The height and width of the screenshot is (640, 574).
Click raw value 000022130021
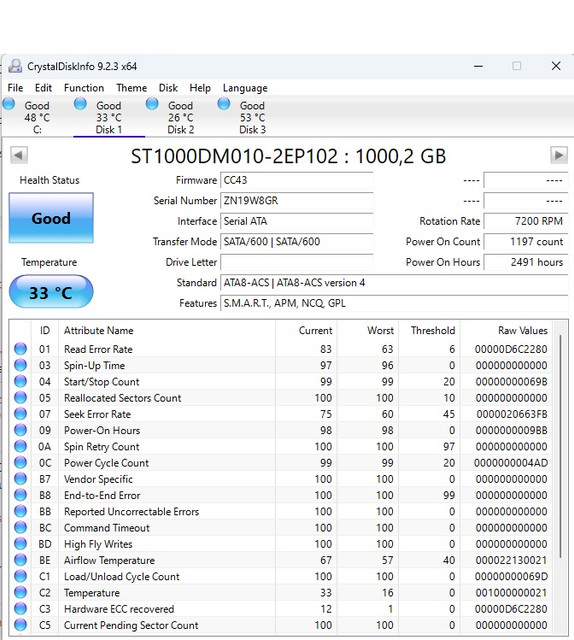click(x=511, y=560)
